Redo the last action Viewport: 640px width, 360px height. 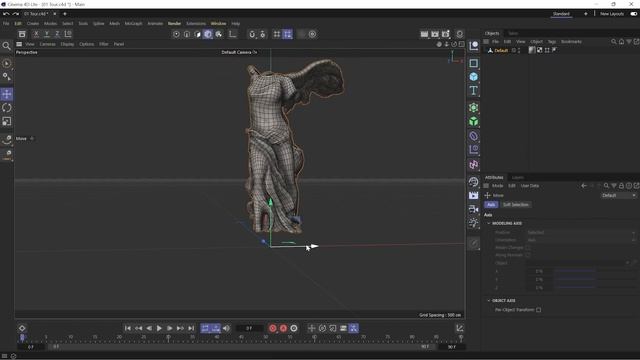pyautogui.click(x=16, y=14)
